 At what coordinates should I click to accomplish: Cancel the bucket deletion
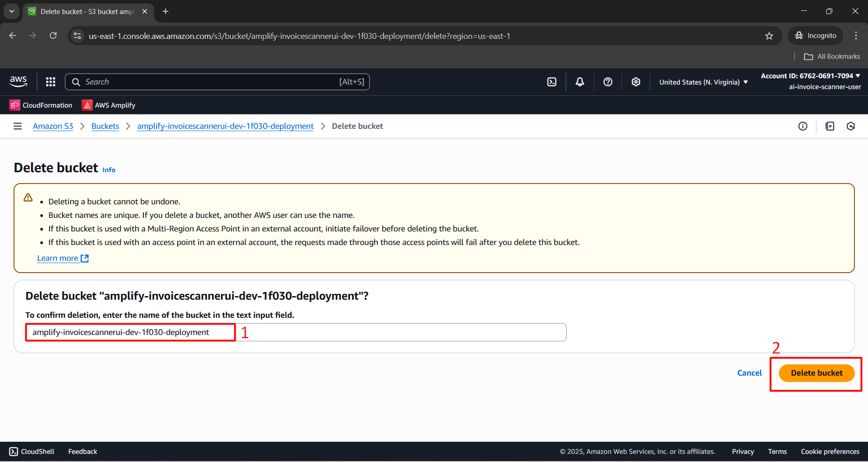click(x=749, y=373)
